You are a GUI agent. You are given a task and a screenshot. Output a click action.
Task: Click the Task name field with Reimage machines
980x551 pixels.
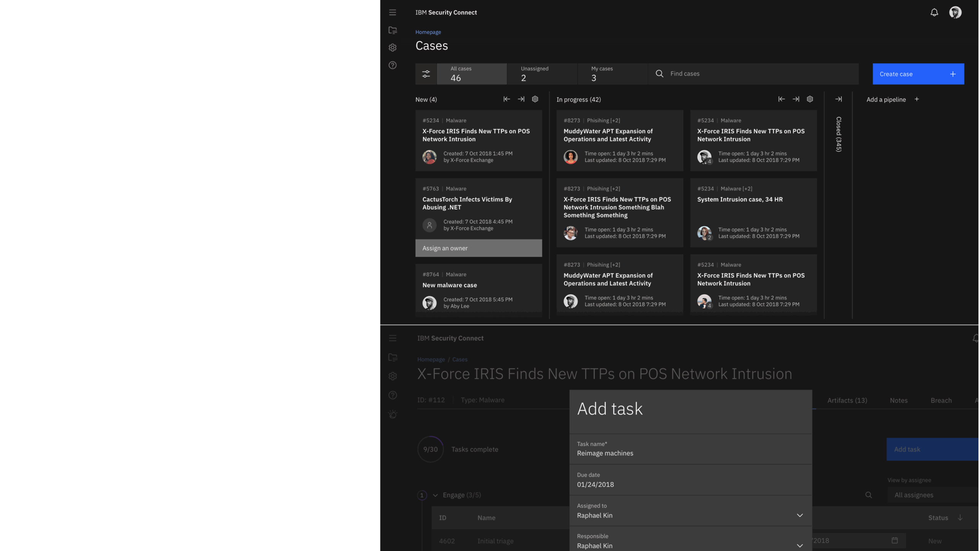(x=690, y=449)
